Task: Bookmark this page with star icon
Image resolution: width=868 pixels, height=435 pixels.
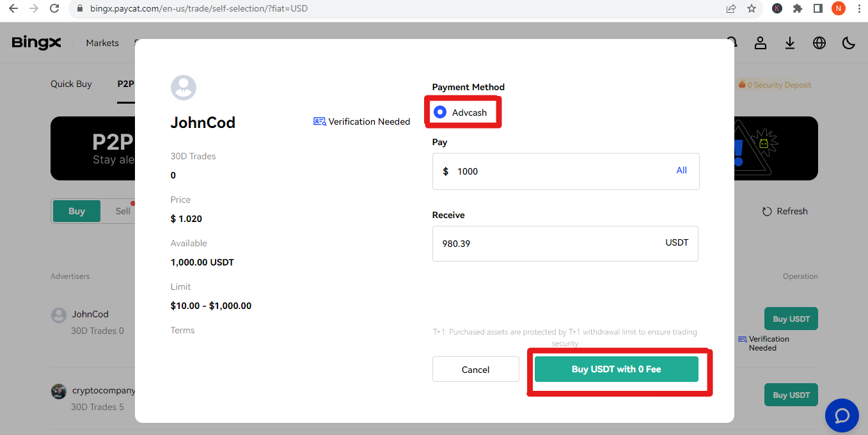Action: [x=752, y=9]
